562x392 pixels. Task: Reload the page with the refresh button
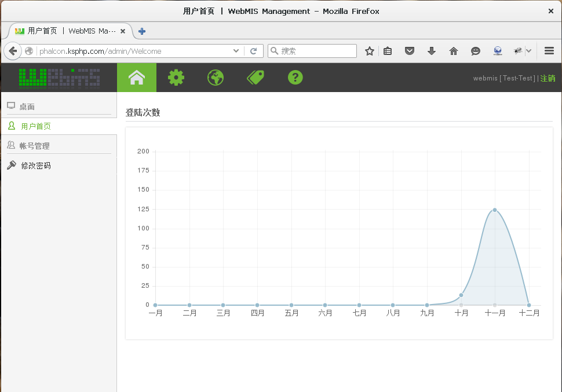(253, 51)
